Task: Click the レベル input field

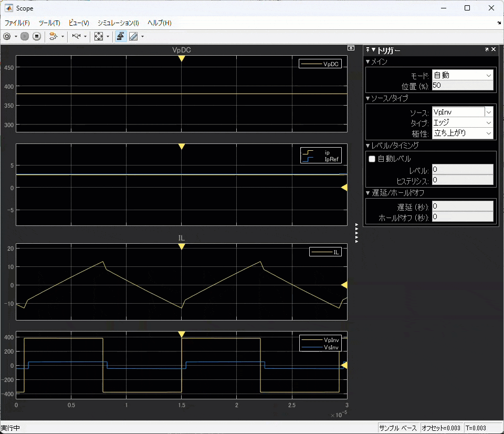Action: tap(462, 169)
